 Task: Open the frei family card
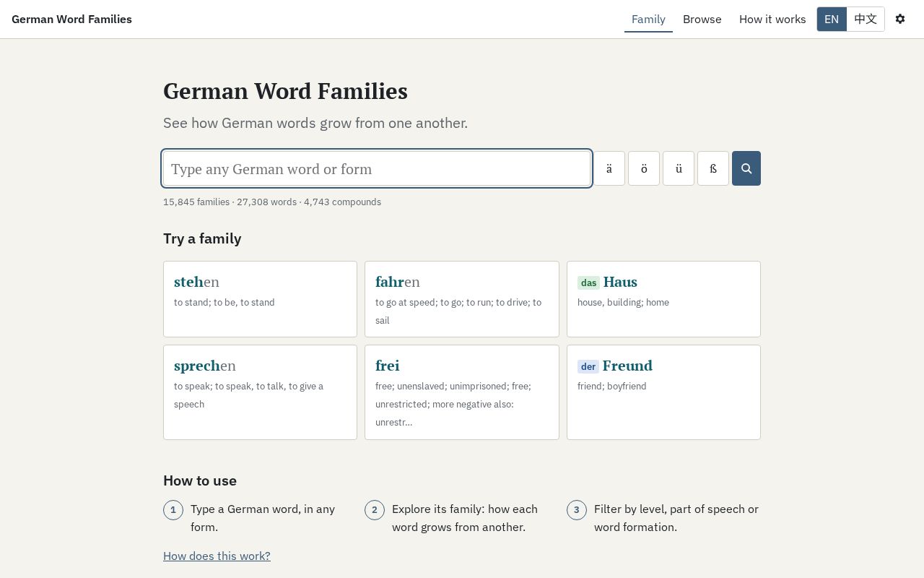coord(462,392)
